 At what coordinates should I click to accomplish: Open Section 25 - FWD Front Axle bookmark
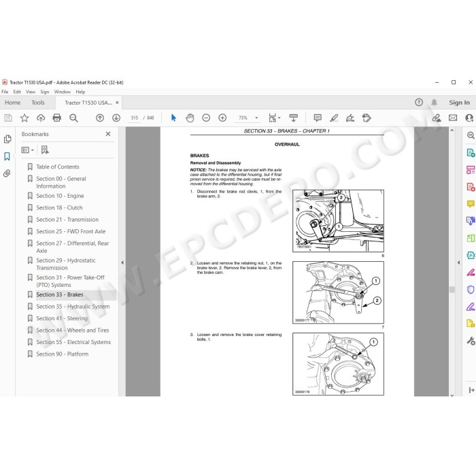(x=71, y=231)
